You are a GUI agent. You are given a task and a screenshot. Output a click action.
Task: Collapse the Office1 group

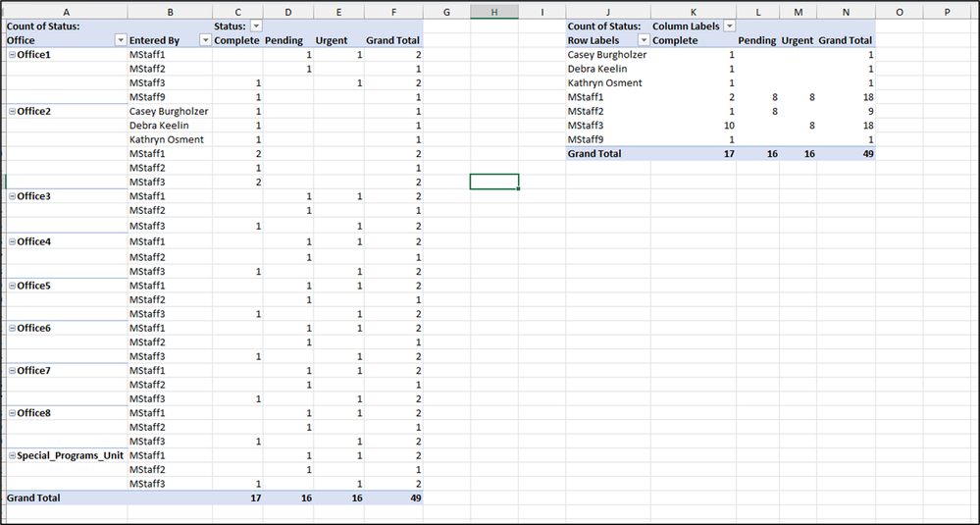(12, 55)
